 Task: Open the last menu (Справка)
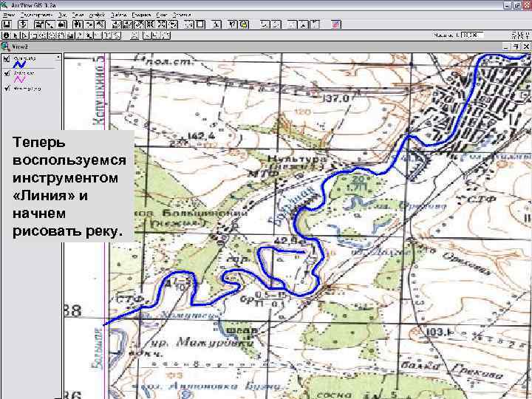click(x=183, y=15)
